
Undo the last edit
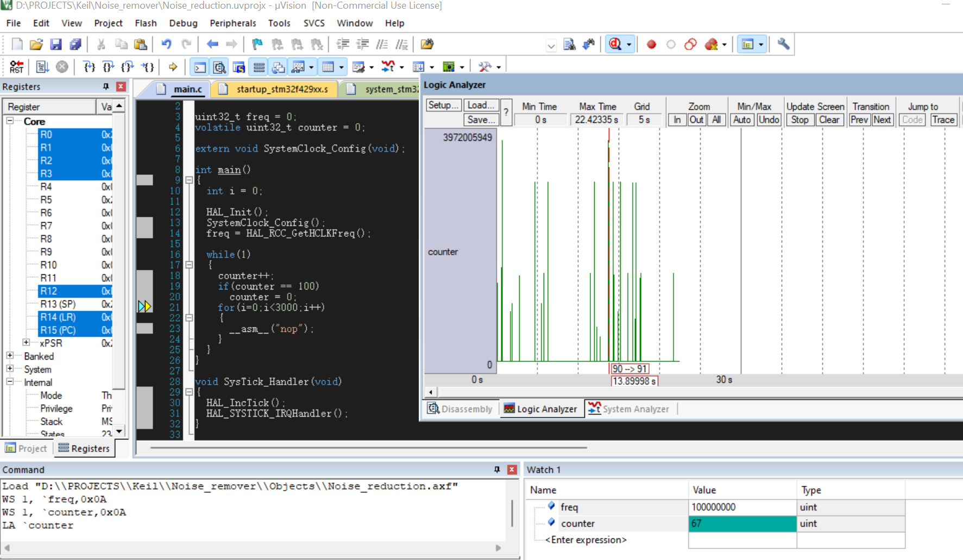tap(166, 44)
